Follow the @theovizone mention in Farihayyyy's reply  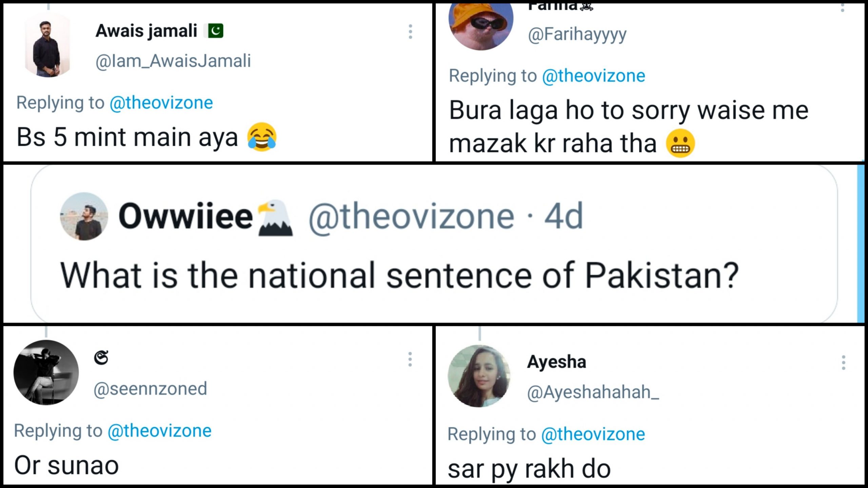[593, 76]
